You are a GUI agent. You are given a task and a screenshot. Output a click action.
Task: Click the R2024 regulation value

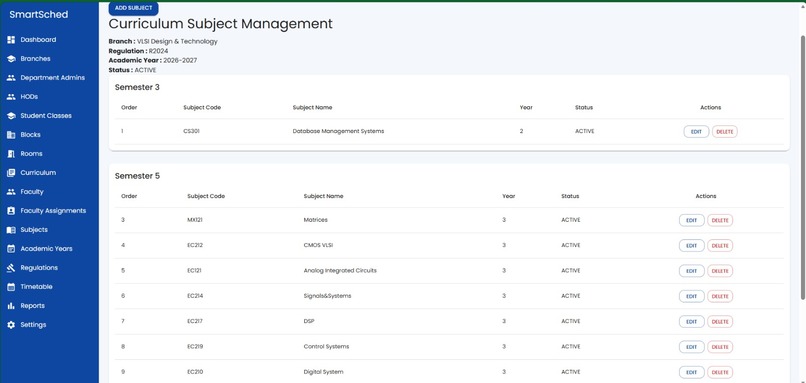pos(158,51)
